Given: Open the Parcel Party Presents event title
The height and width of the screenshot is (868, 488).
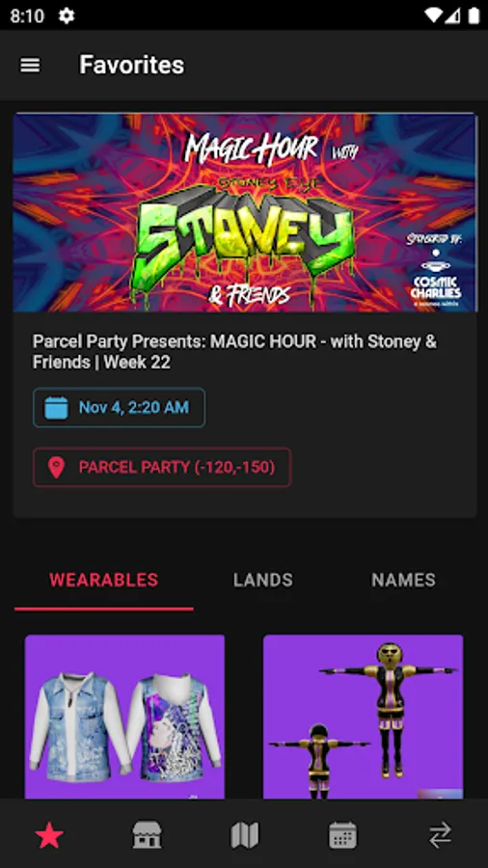Looking at the screenshot, I should [x=234, y=352].
